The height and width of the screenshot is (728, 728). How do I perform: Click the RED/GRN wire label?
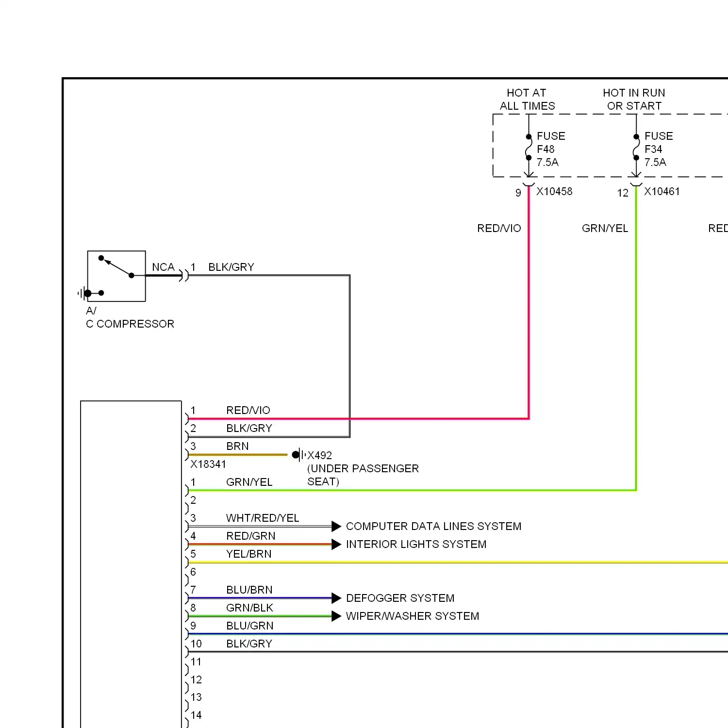(250, 536)
